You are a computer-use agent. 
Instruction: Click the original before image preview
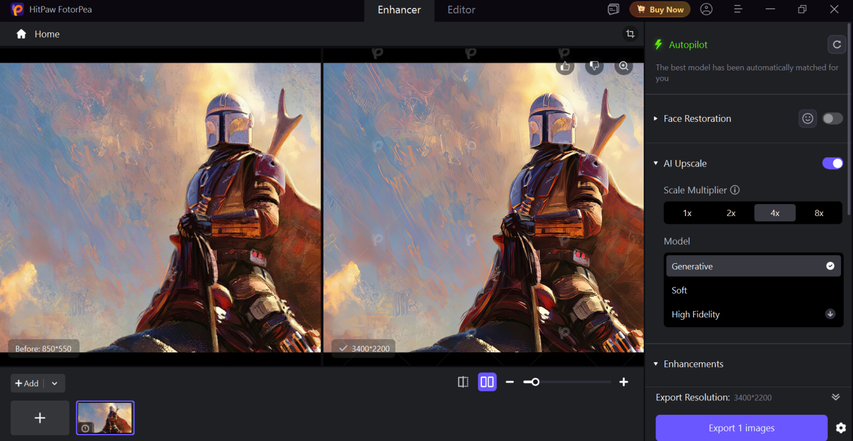160,207
